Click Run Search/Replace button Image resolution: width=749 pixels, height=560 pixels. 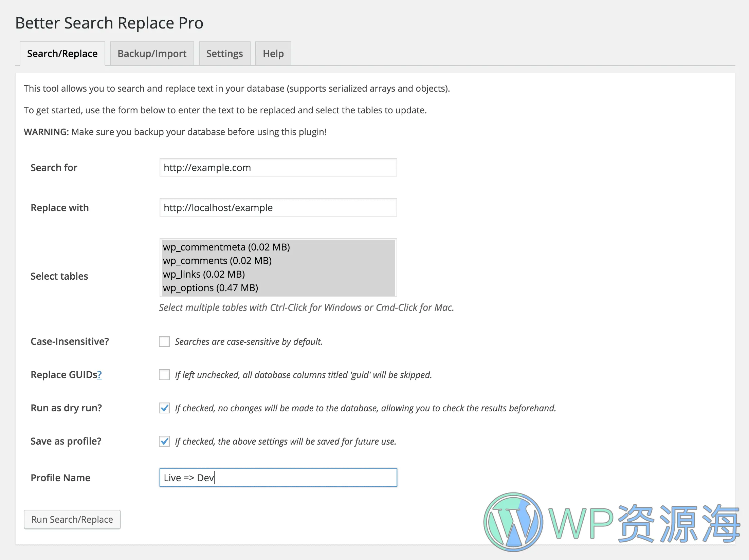coord(72,519)
